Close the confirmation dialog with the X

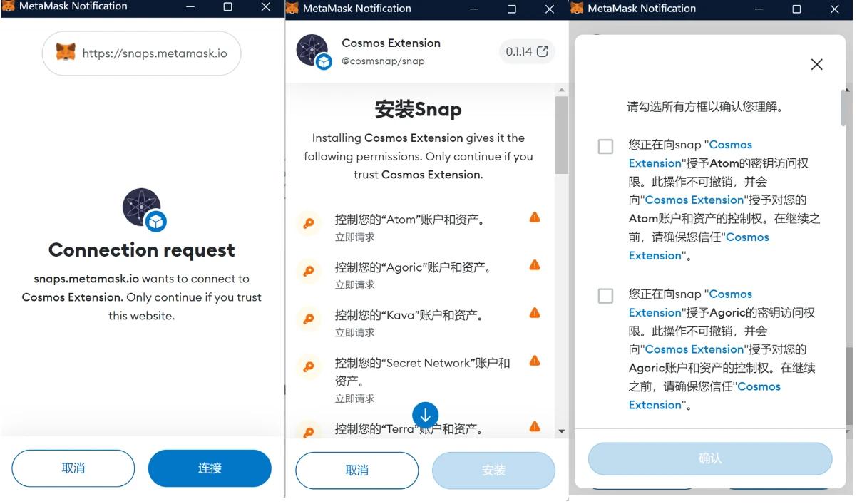click(x=816, y=64)
